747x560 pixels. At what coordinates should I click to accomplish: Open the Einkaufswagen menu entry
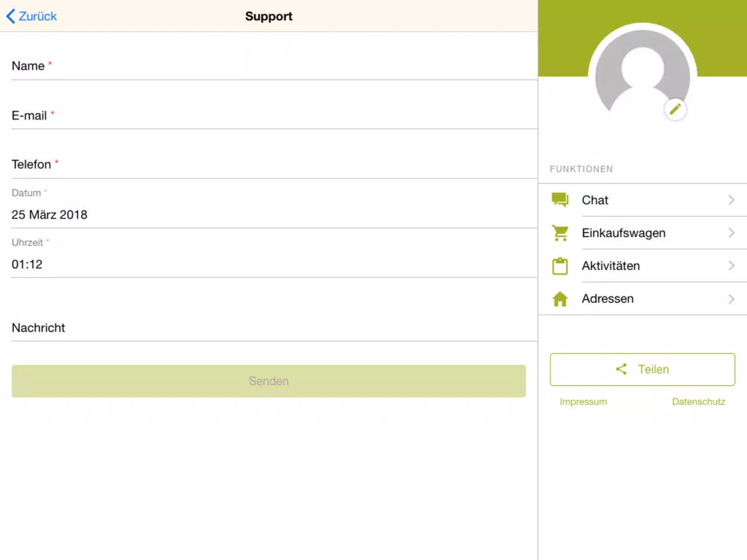[642, 233]
